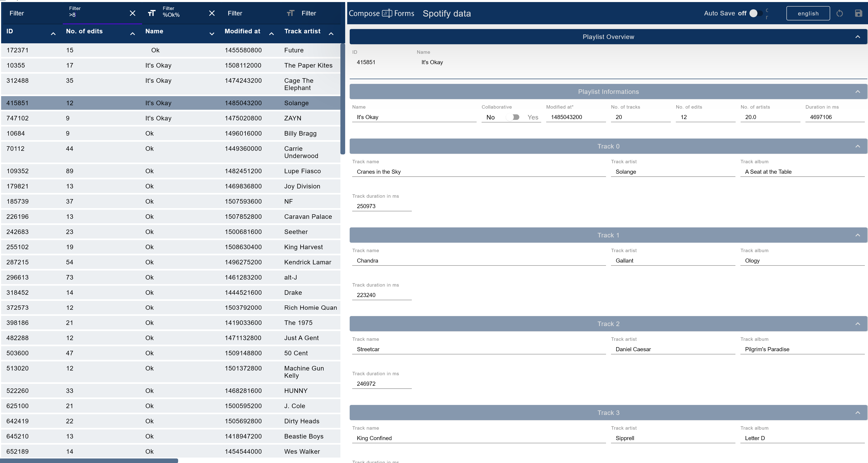This screenshot has width=868, height=463.
Task: Clear the Name filter %Ok%
Action: click(x=212, y=13)
